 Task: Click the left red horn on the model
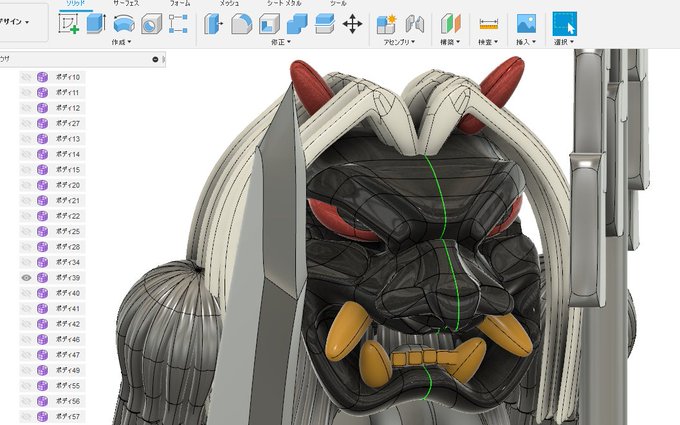pos(310,85)
